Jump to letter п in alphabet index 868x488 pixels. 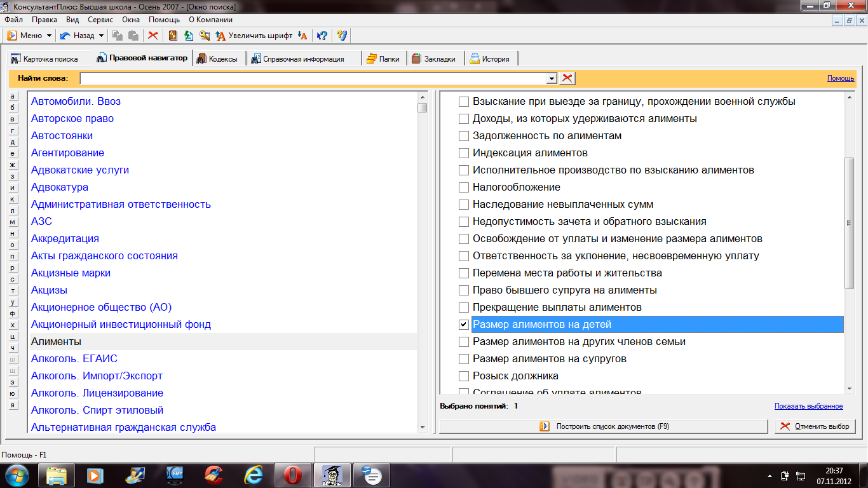point(13,256)
